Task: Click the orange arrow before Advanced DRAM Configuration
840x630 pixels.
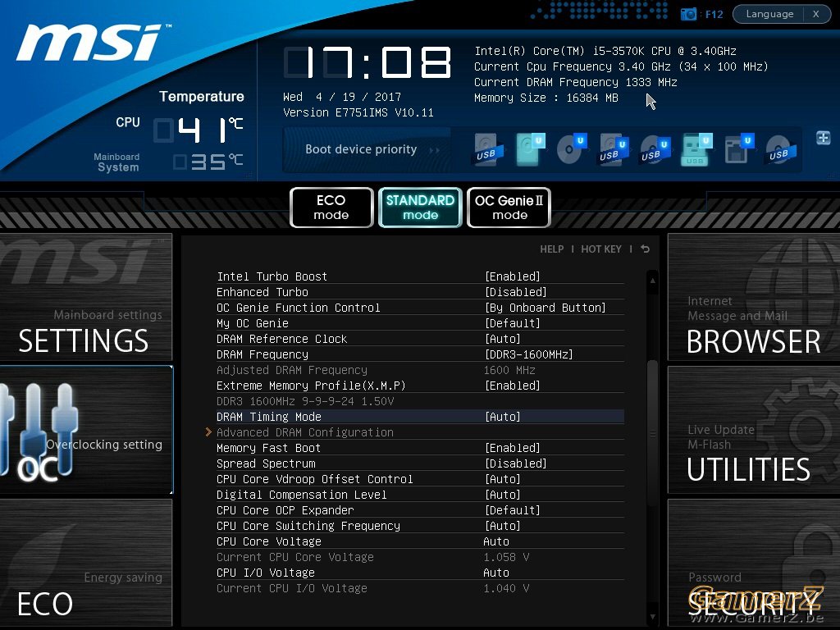Action: coord(208,431)
